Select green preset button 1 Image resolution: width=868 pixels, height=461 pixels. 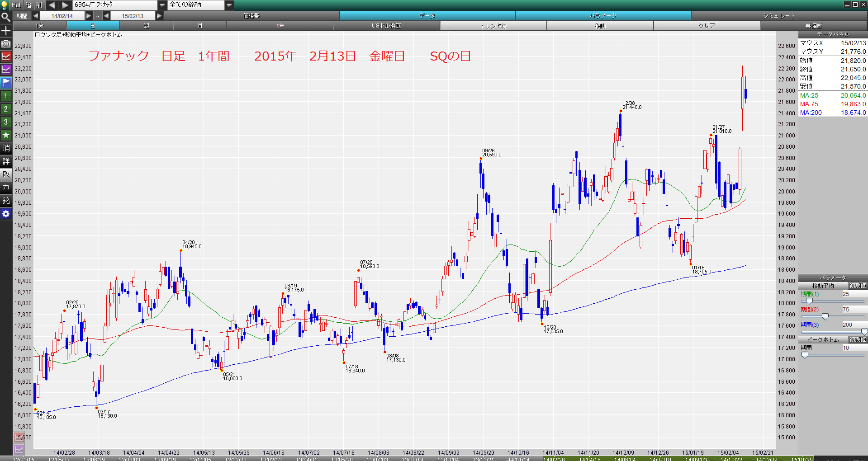coord(6,96)
